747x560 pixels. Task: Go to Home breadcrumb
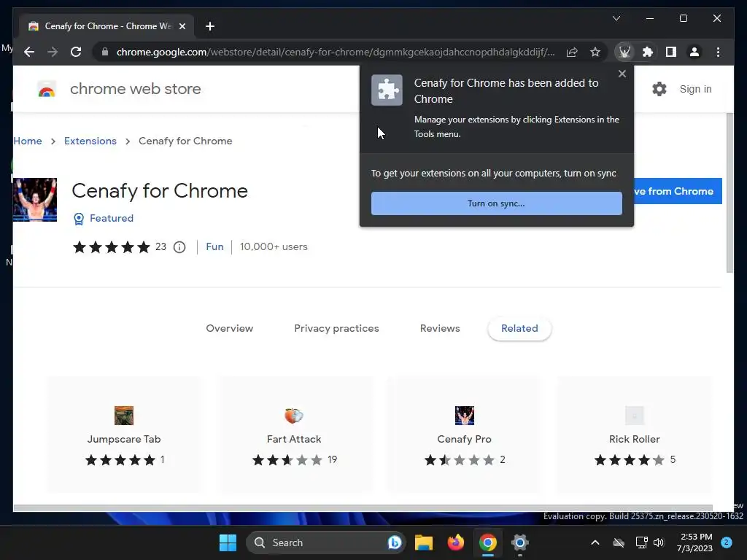click(28, 141)
